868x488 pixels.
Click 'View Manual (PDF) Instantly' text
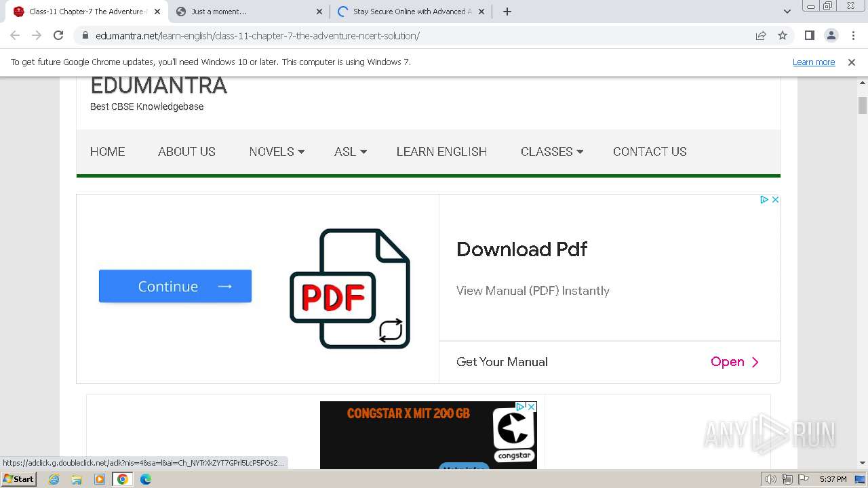[x=533, y=291]
